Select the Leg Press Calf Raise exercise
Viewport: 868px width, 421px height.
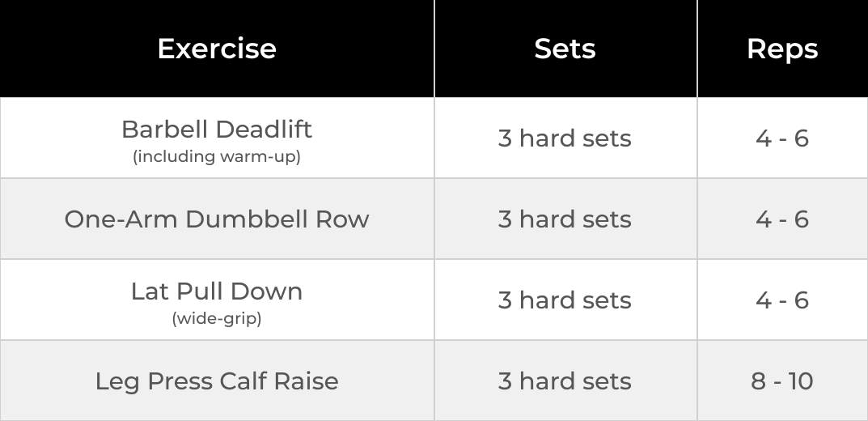point(217,381)
